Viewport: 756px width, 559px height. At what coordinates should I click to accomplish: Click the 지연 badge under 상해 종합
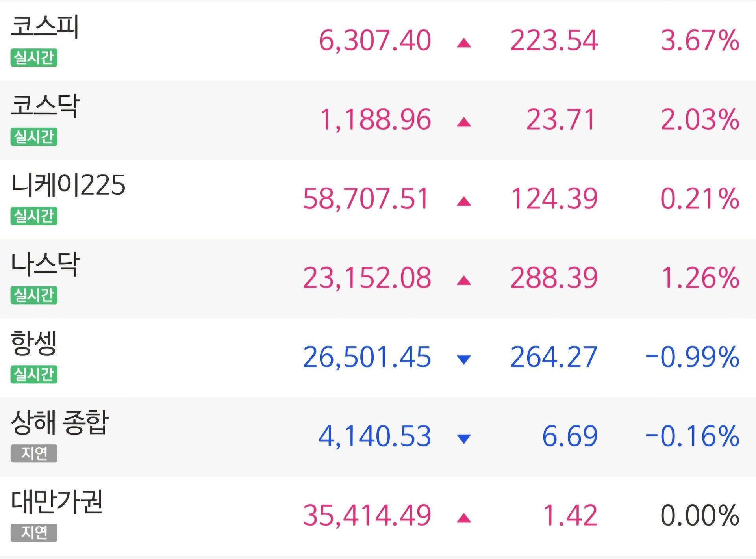coord(34,453)
